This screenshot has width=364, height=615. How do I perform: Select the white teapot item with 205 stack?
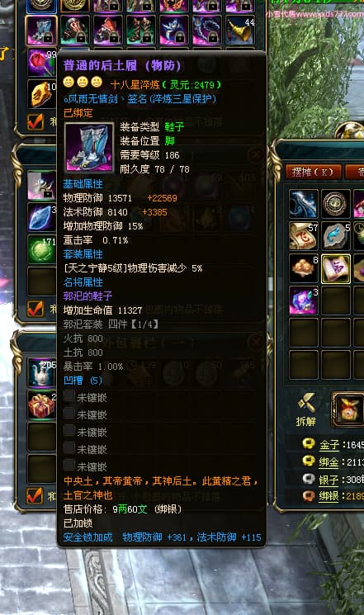tap(42, 372)
